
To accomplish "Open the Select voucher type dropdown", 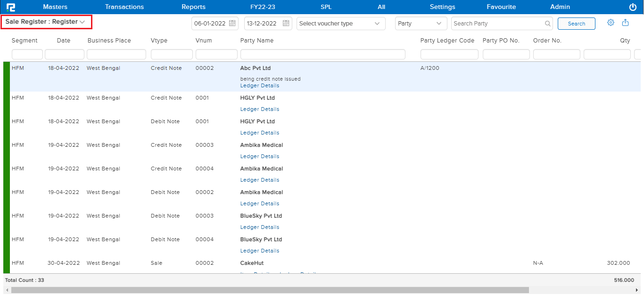I will coord(340,24).
